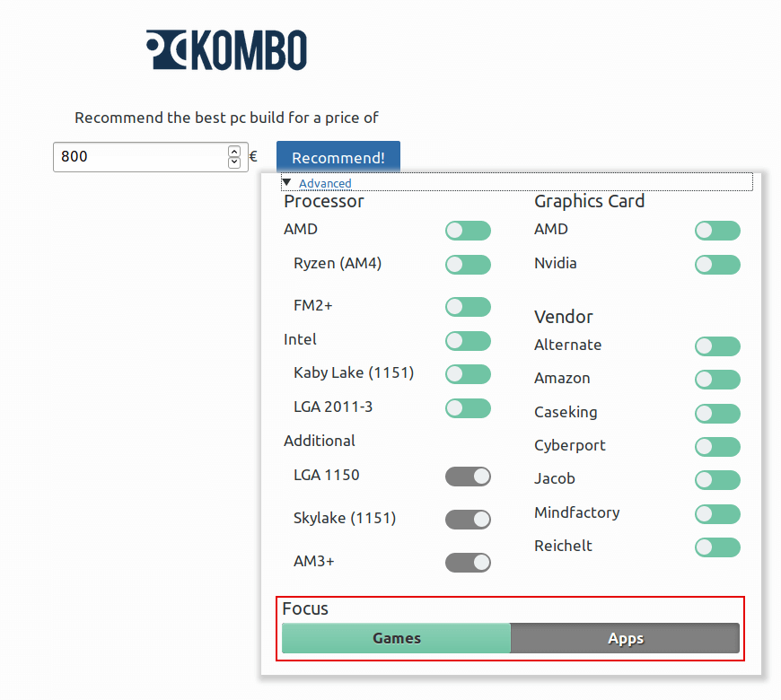Turn off the Caseking vendor toggle

click(717, 414)
